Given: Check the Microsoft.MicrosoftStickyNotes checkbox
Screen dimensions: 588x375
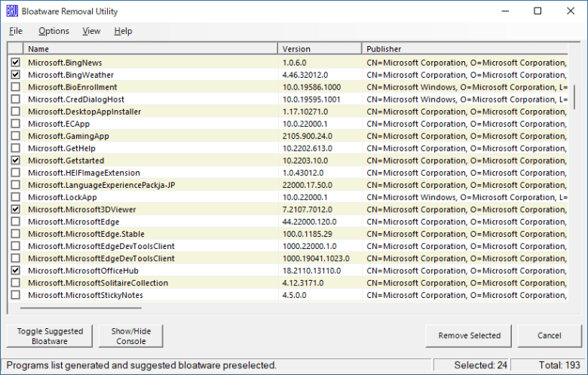Looking at the screenshot, I should point(15,295).
